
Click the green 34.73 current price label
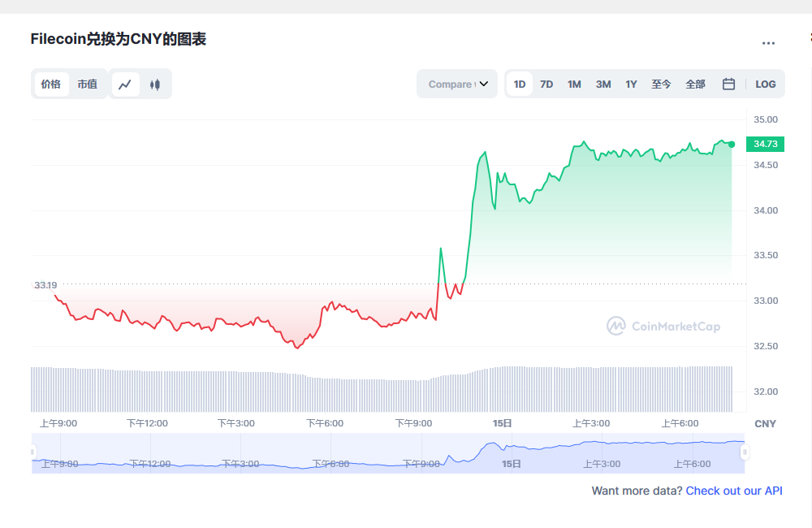click(765, 144)
